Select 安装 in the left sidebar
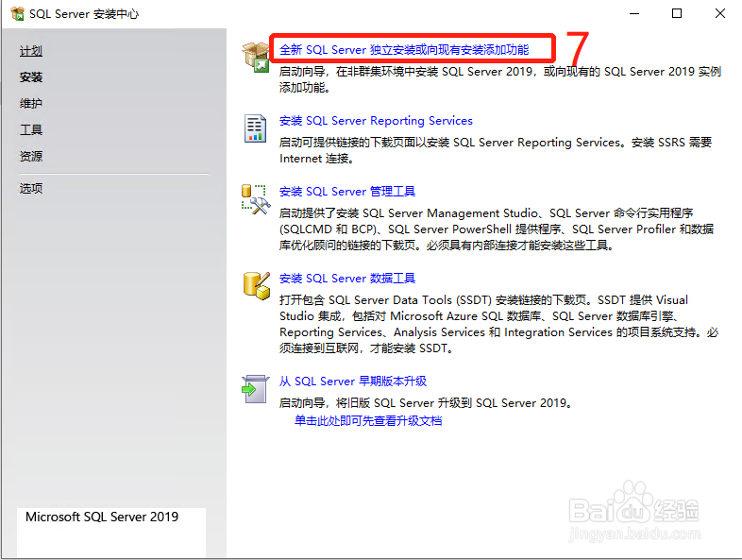The width and height of the screenshot is (742, 560). (x=31, y=77)
